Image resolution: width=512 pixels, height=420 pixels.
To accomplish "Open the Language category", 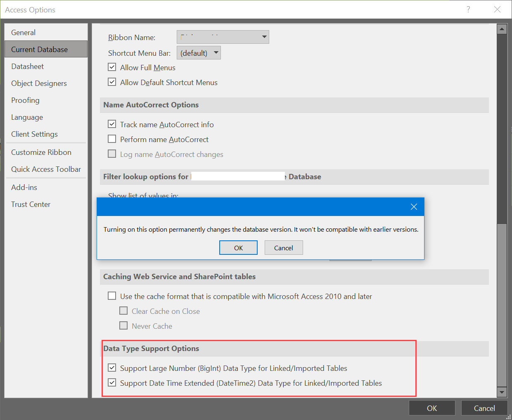I will [x=46, y=117].
